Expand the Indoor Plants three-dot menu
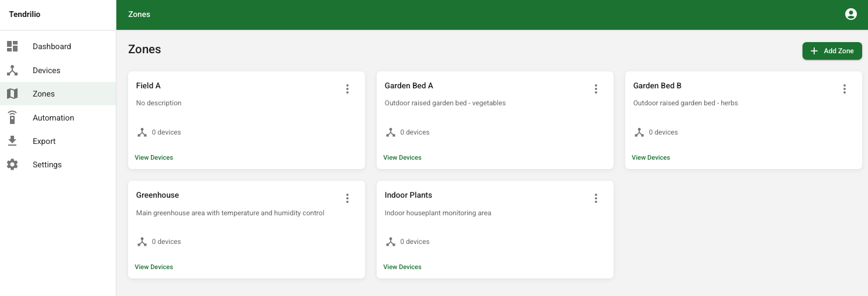 [596, 198]
